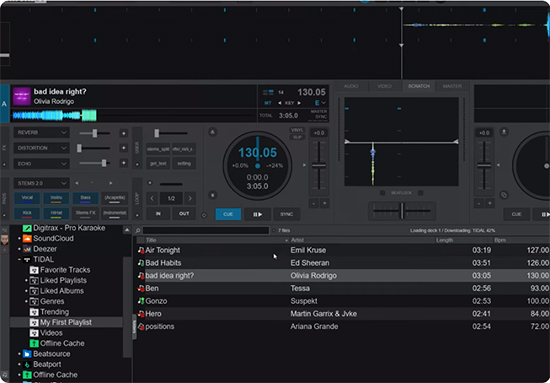The height and width of the screenshot is (383, 550).
Task: Expand the Liked Playlists folder
Action: (26, 281)
